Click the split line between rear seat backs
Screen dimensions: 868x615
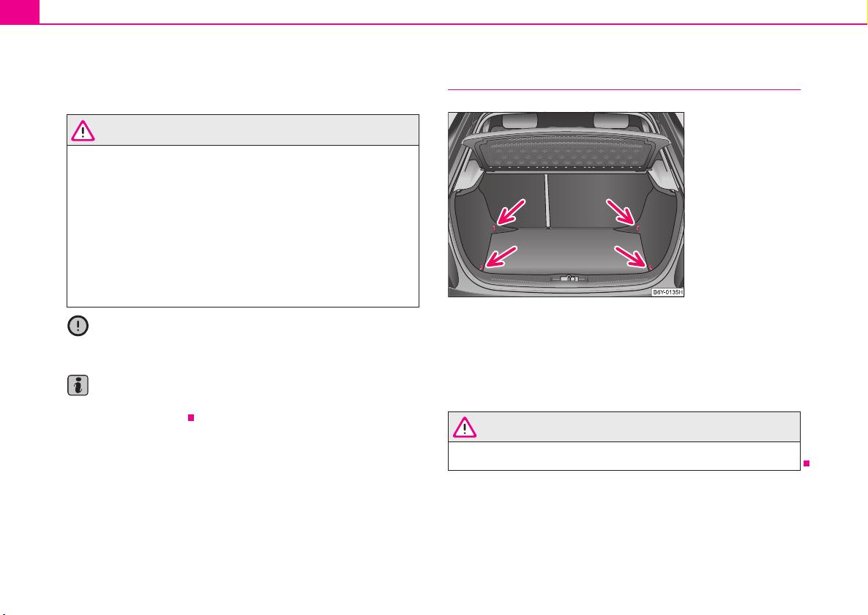point(547,201)
